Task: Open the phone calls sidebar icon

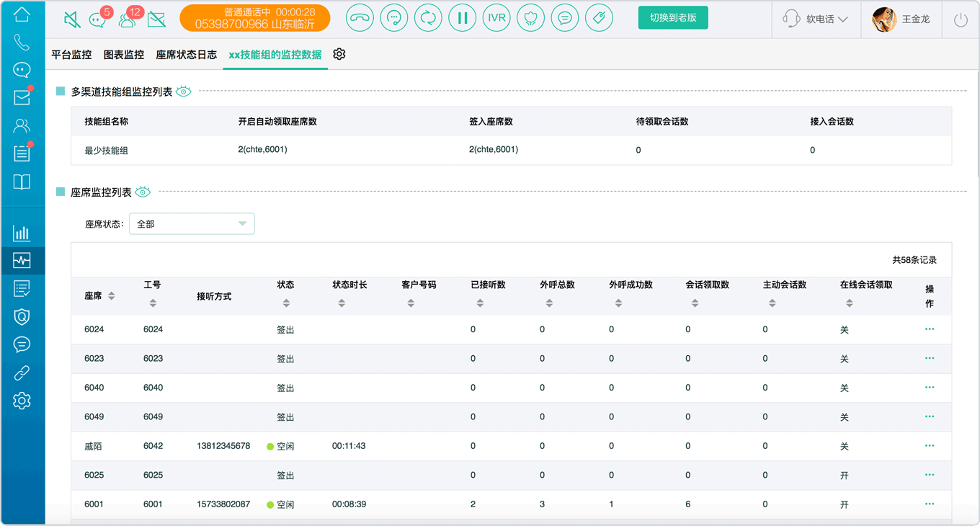Action: [x=22, y=42]
